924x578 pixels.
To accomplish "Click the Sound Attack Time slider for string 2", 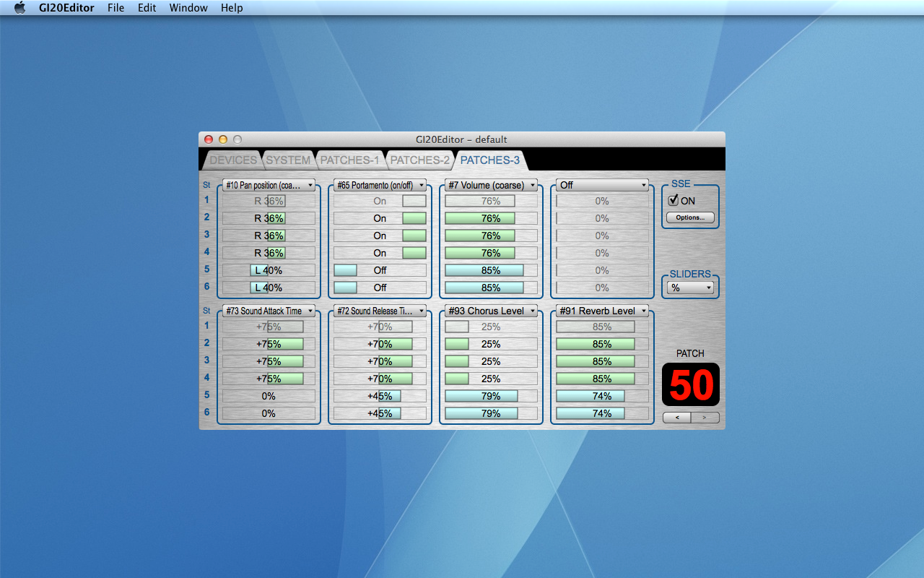I will (x=269, y=344).
